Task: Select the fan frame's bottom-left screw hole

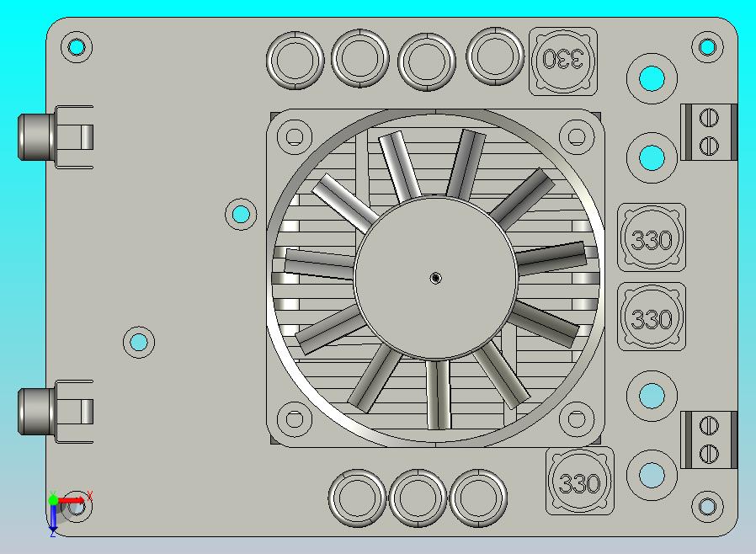Action: [x=295, y=419]
